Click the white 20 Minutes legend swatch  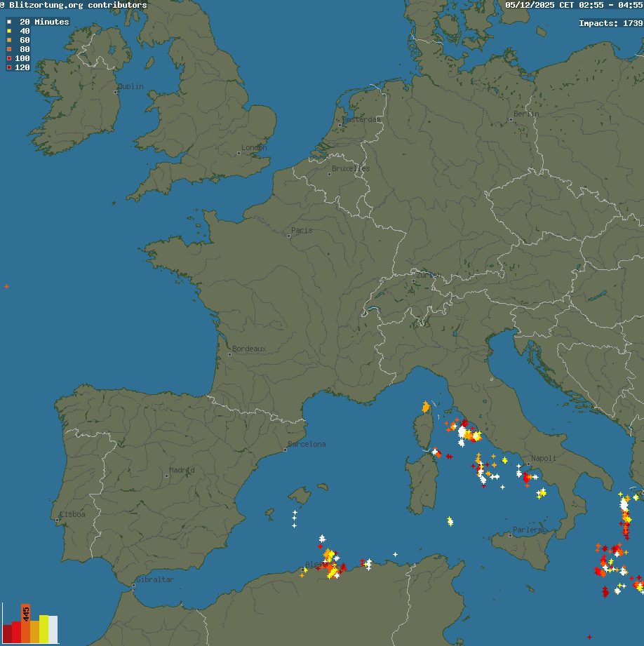pyautogui.click(x=9, y=22)
